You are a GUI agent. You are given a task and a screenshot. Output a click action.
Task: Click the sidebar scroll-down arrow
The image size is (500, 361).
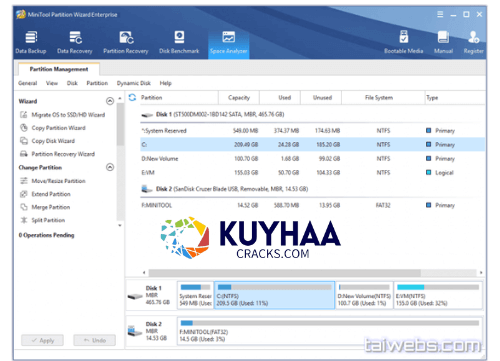coord(120,225)
